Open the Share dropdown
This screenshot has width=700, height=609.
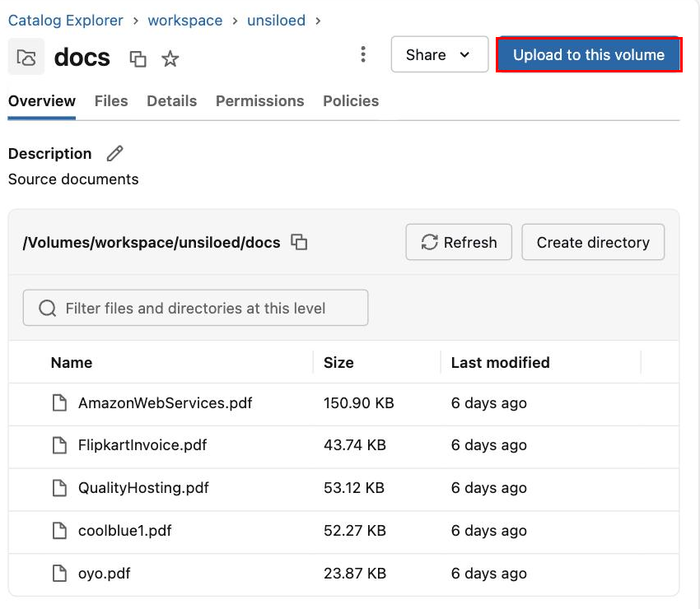[x=439, y=54]
